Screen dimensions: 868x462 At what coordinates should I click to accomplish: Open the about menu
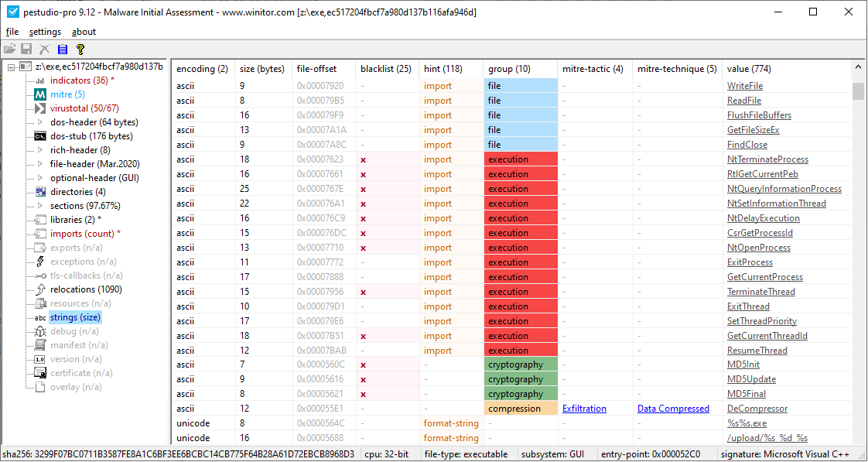click(x=84, y=32)
